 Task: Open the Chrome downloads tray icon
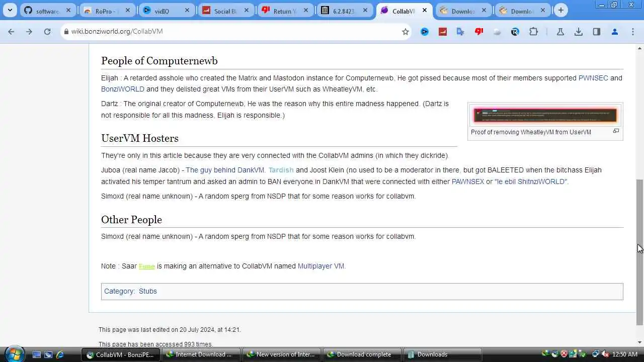[579, 31]
